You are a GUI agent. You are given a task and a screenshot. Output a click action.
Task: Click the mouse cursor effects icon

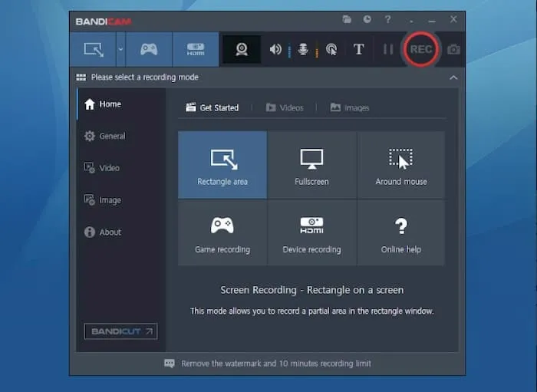pyautogui.click(x=331, y=49)
